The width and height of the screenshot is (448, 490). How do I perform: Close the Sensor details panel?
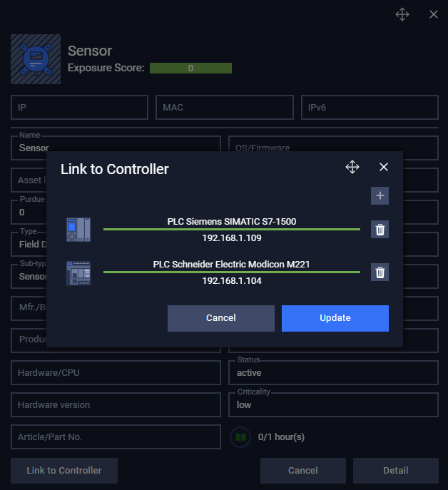(x=433, y=14)
